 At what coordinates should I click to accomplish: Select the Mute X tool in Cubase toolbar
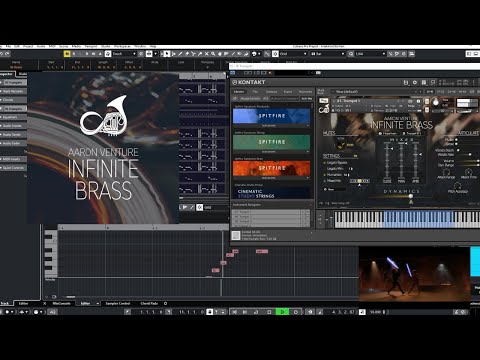click(206, 54)
